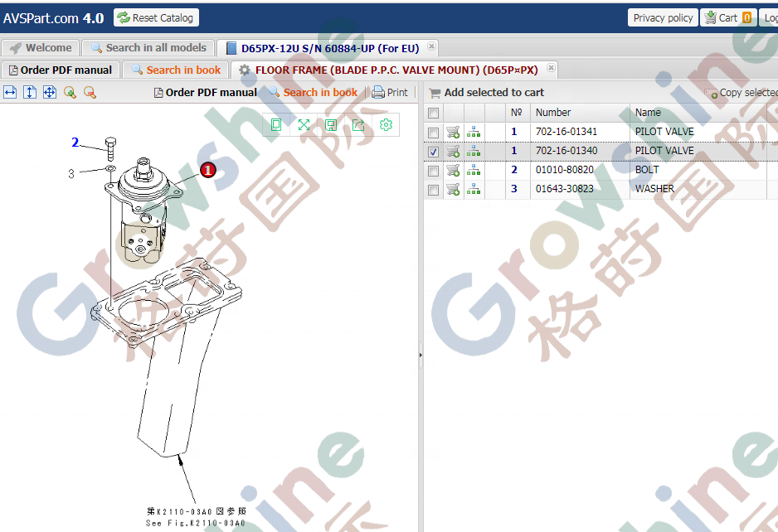Screen dimensions: 778x532
Task: Click part number 702-16-01340
Action: point(566,150)
